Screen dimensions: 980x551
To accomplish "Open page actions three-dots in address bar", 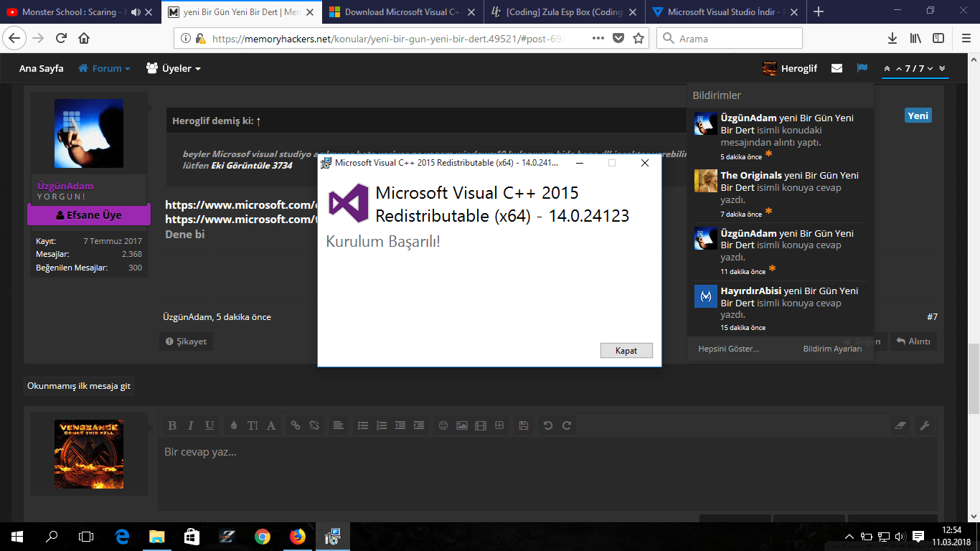I will pos(598,39).
